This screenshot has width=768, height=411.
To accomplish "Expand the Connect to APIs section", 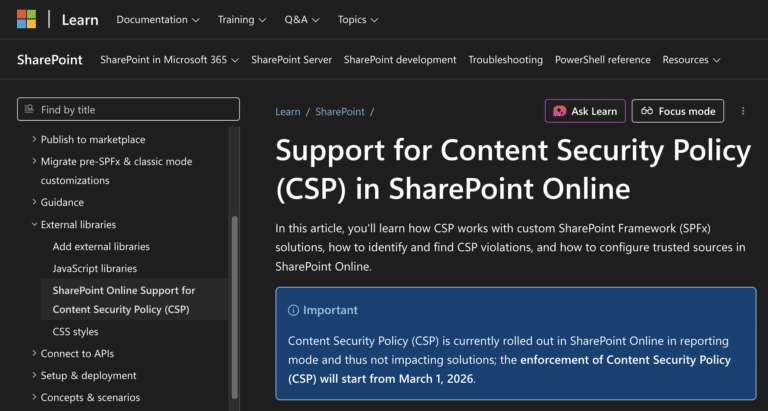I will [x=34, y=353].
